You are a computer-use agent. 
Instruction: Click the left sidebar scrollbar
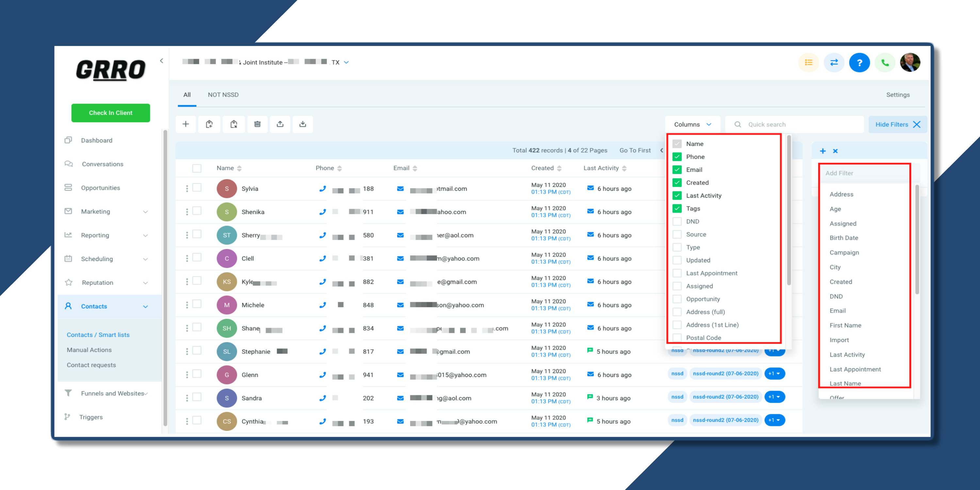click(165, 278)
